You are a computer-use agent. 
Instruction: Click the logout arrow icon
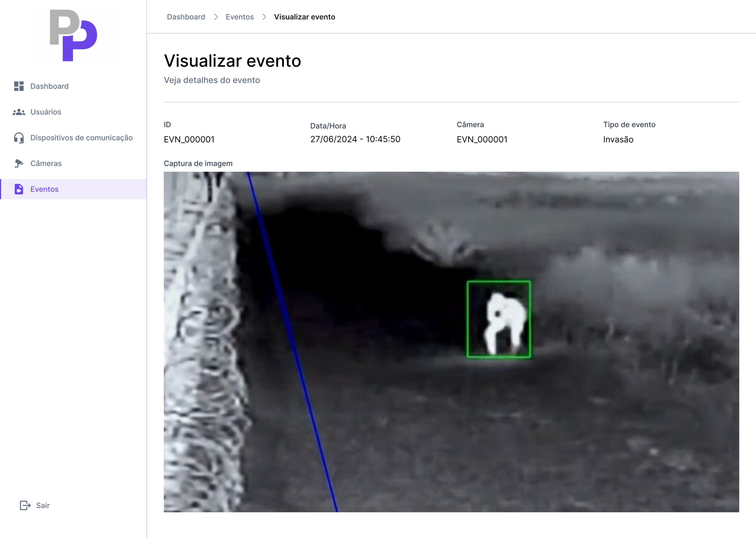click(x=25, y=505)
